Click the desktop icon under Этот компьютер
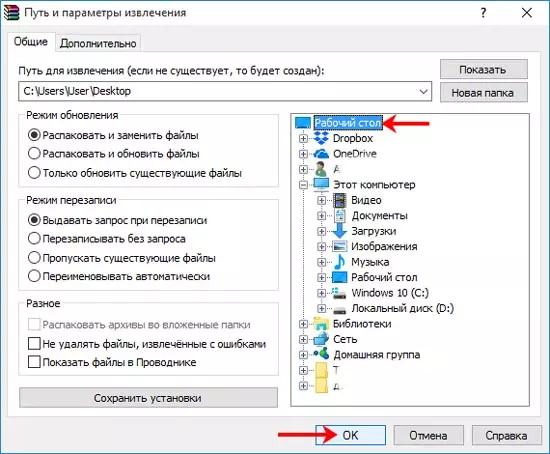550x454 pixels. pyautogui.click(x=340, y=277)
